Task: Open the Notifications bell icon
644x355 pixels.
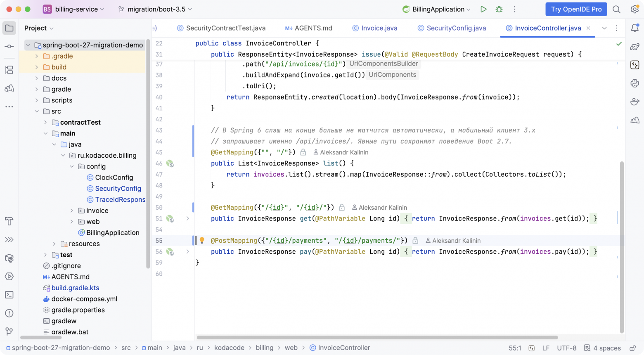Action: tap(635, 28)
